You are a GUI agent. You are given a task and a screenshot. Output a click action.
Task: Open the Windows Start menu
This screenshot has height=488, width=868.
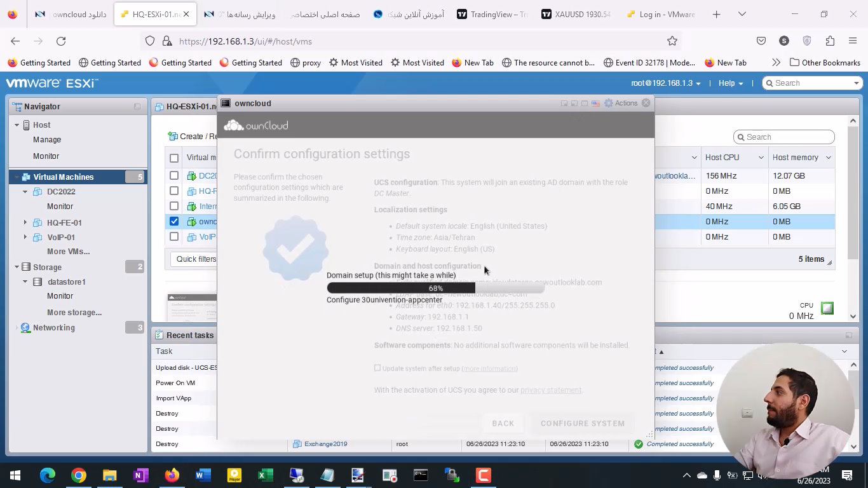pyautogui.click(x=15, y=475)
